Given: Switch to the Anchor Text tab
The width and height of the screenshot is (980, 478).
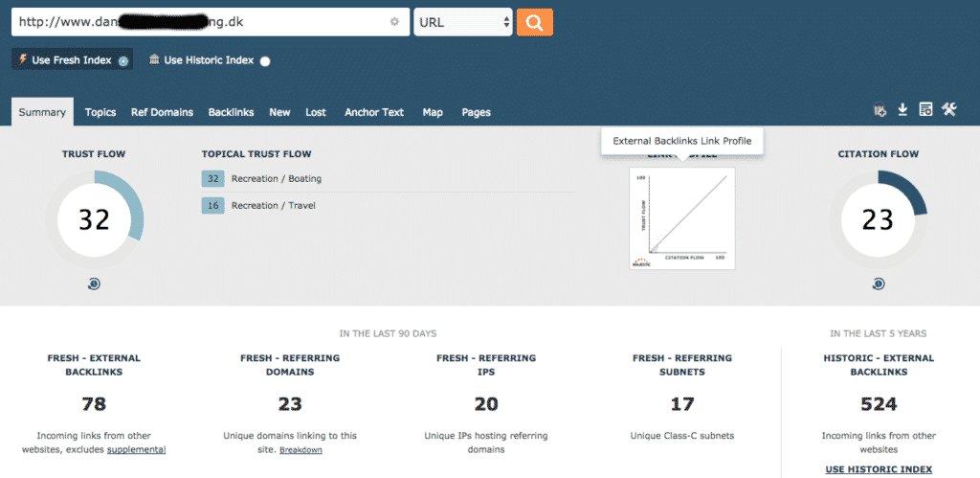Looking at the screenshot, I should [x=374, y=112].
